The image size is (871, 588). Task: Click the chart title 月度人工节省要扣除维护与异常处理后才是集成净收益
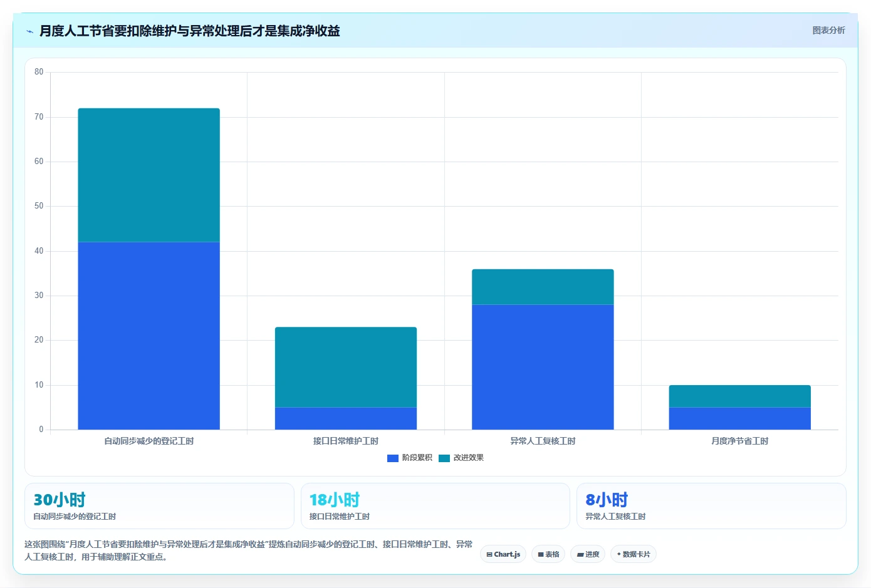click(x=189, y=31)
